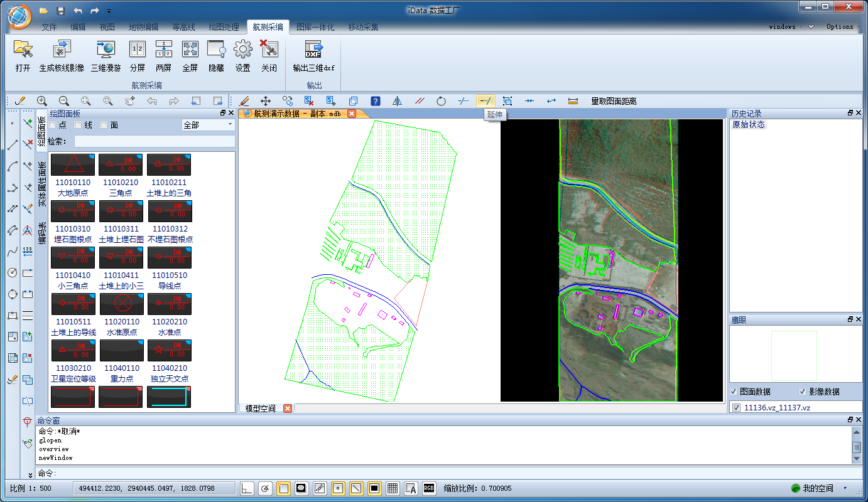Start 三维漫游 3D roaming tool
Image resolution: width=868 pixels, height=502 pixels.
click(106, 50)
